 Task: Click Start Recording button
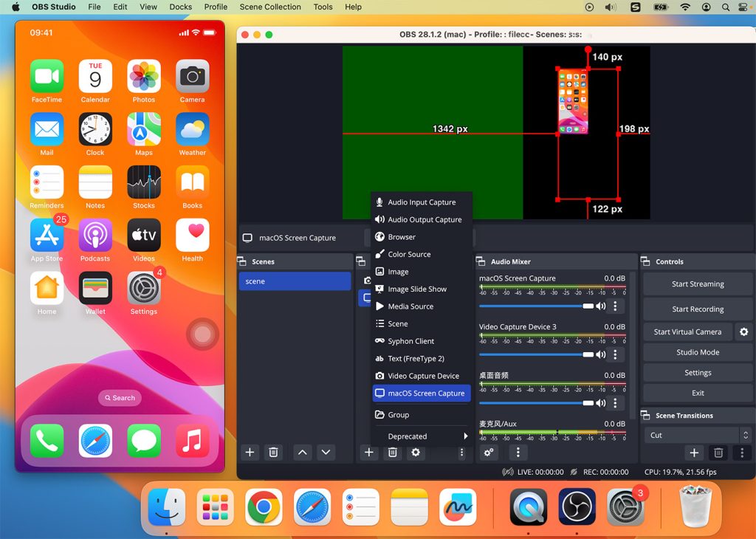click(698, 309)
